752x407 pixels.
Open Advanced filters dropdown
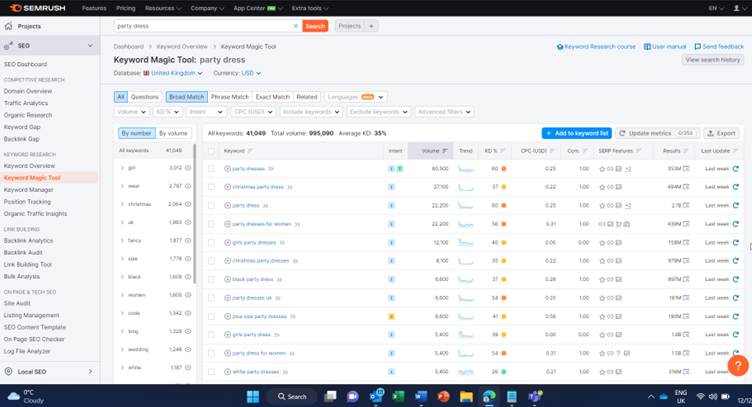(444, 112)
